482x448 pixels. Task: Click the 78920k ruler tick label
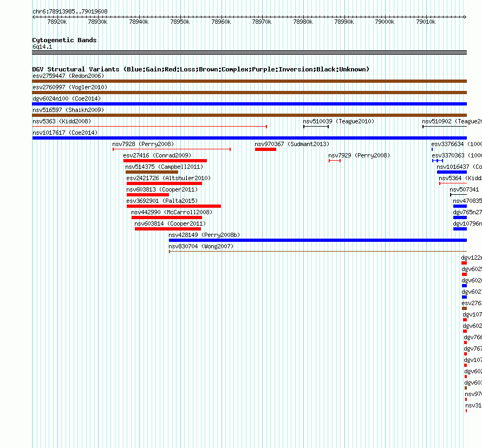(57, 22)
